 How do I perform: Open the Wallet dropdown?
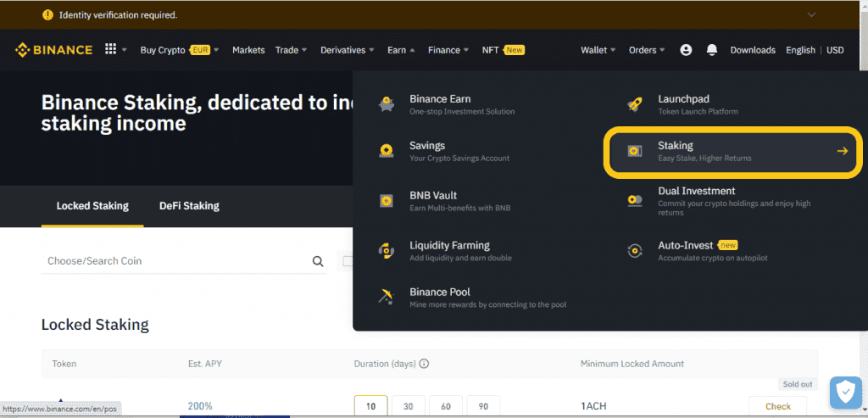pos(598,50)
